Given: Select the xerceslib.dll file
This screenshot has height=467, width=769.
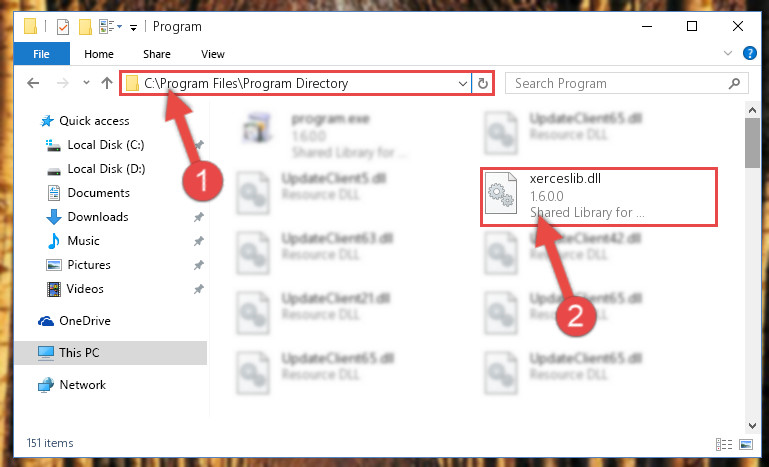Looking at the screenshot, I should click(x=598, y=197).
